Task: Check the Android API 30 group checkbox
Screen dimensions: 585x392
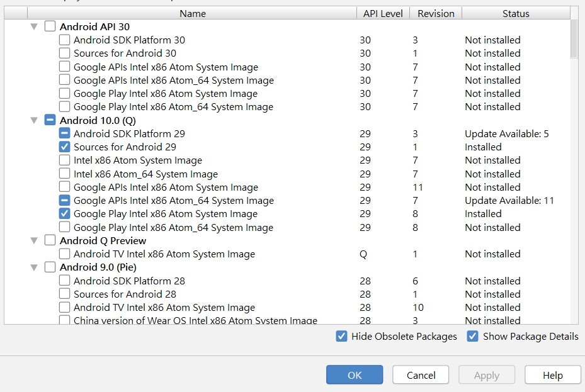Action: pyautogui.click(x=50, y=26)
